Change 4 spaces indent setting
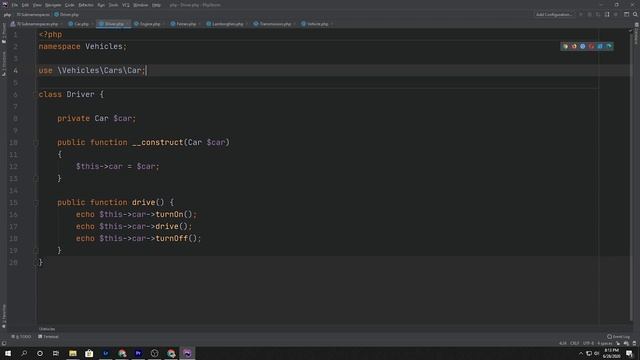Screen dimensions: 640x360 [604, 343]
